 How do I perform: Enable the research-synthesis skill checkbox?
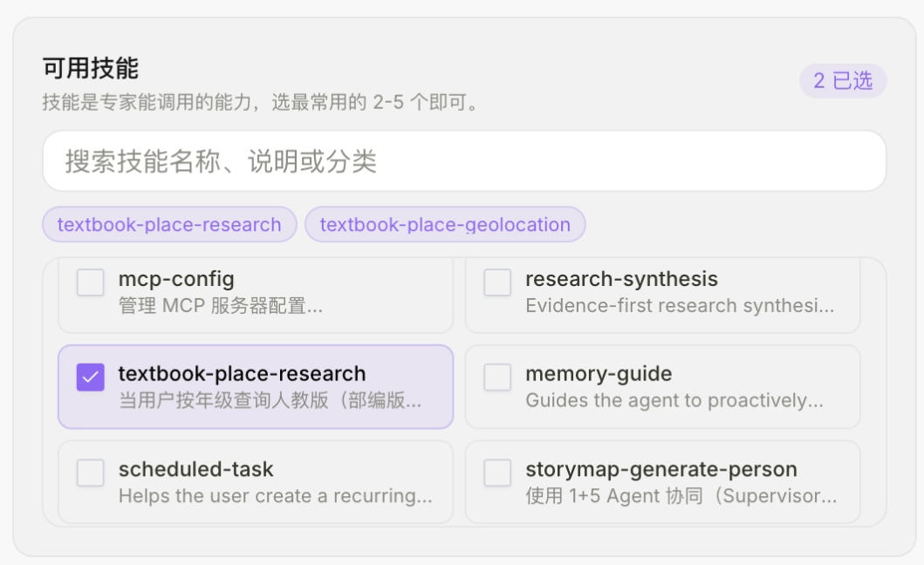[497, 282]
